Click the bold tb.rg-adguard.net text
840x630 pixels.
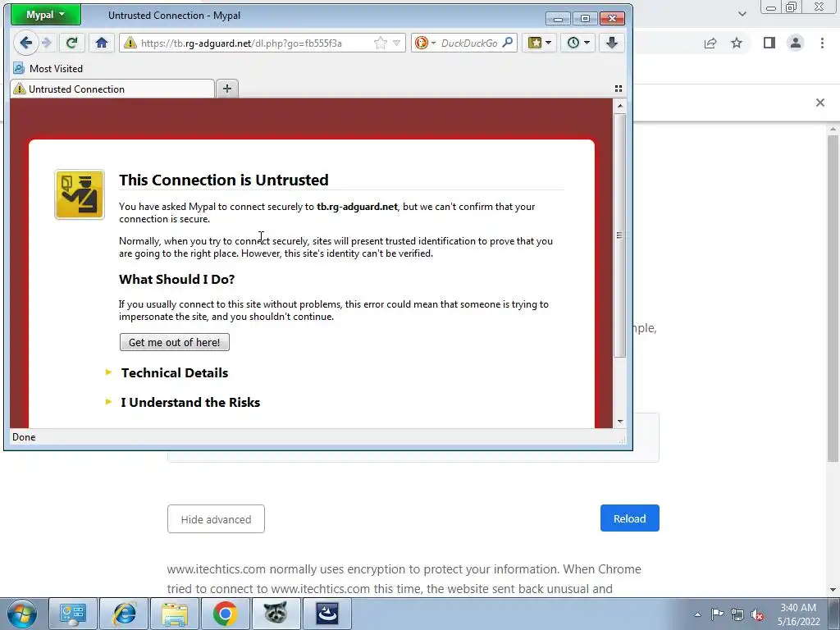coord(358,207)
